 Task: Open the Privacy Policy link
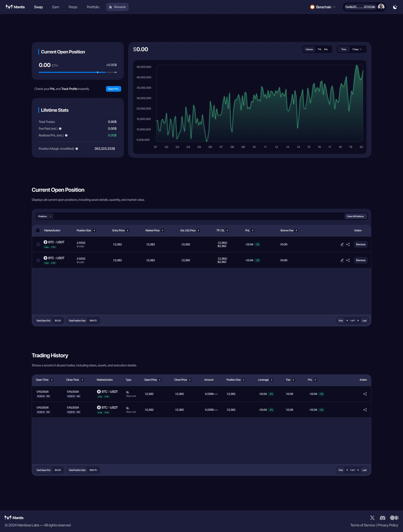pyautogui.click(x=388, y=525)
